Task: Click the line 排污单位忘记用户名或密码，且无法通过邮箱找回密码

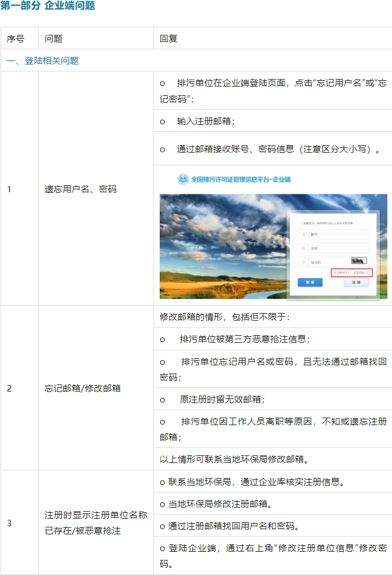Action: pos(273,369)
